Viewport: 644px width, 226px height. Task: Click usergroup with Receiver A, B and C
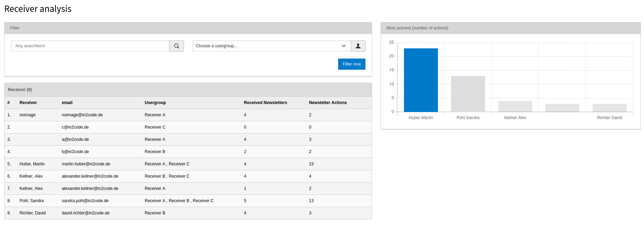[x=179, y=201]
